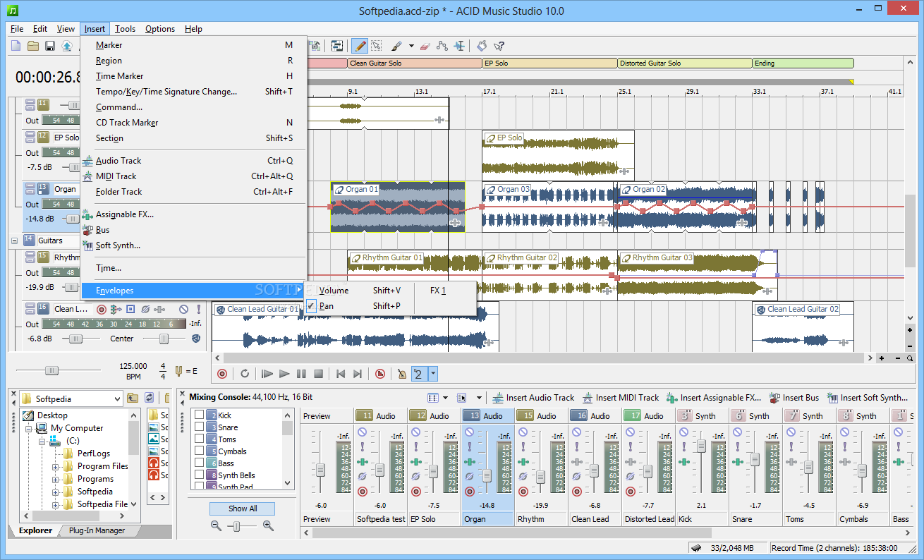The height and width of the screenshot is (560, 924).
Task: Select the Envelope tool
Action: 442,46
